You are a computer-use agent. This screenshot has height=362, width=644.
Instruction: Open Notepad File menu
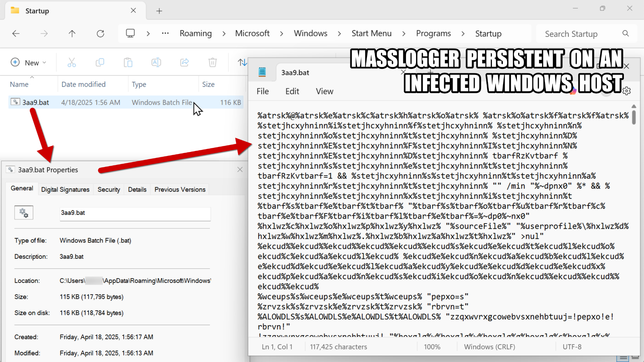pos(262,91)
